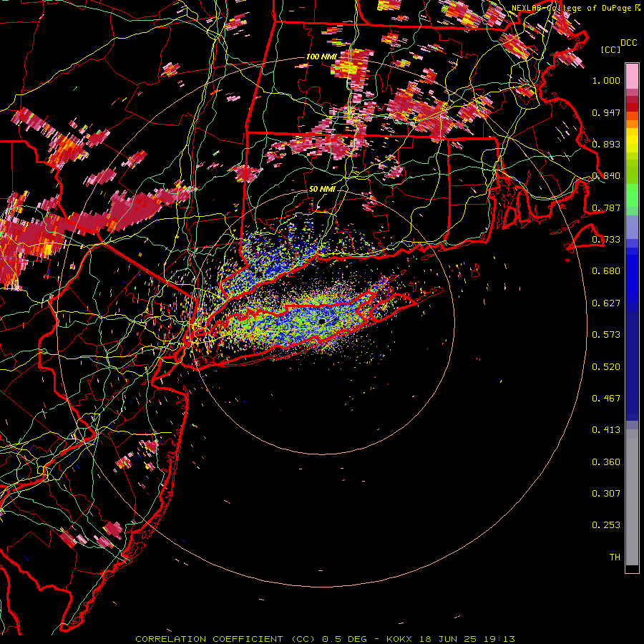Viewport: 644px width, 644px height.
Task: Click the "19:13" scan time in caption
Action: point(499,639)
